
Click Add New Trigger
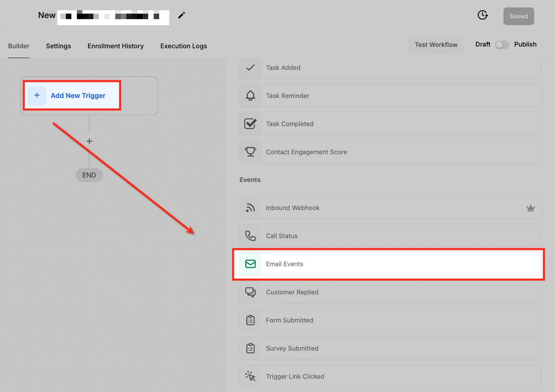(x=72, y=96)
